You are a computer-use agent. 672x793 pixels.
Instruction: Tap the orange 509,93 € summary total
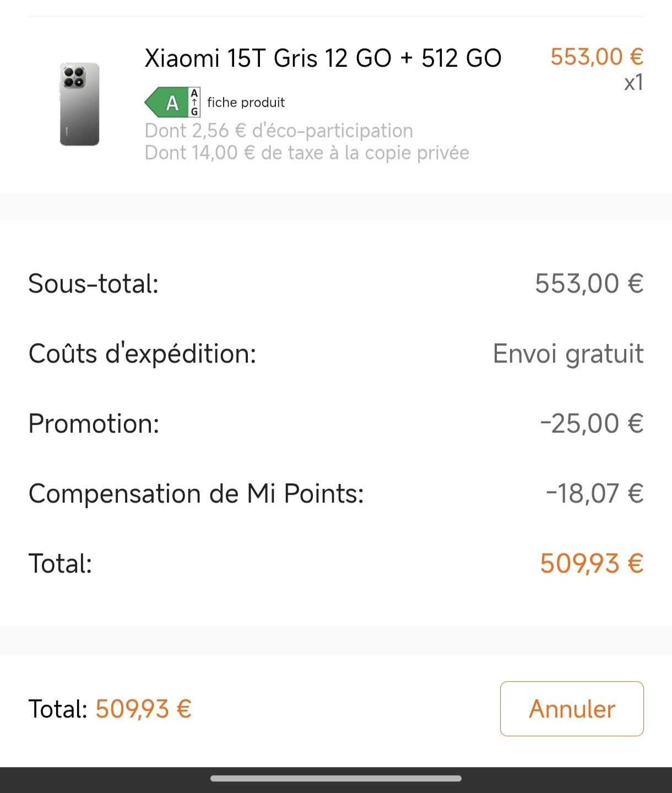pyautogui.click(x=592, y=564)
